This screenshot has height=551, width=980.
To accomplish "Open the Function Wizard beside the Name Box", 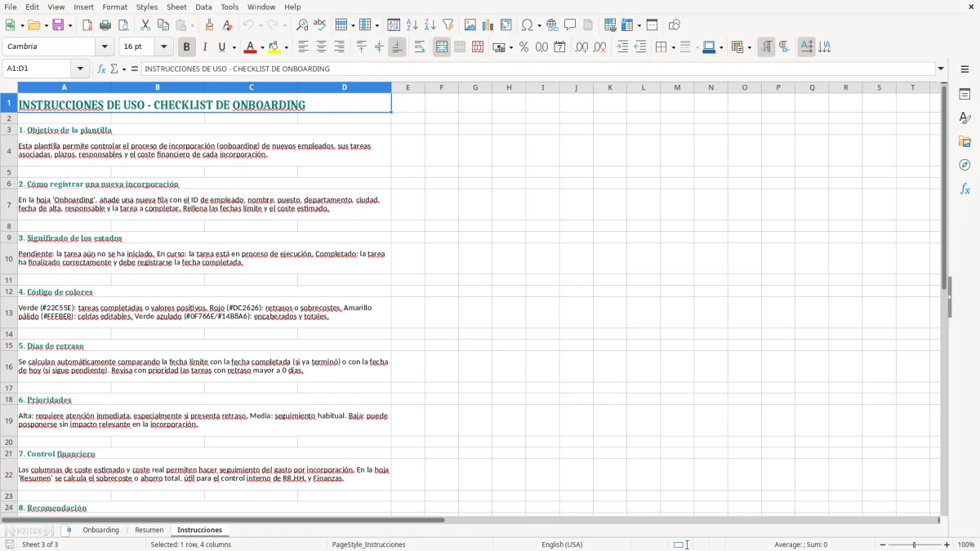I will (102, 69).
